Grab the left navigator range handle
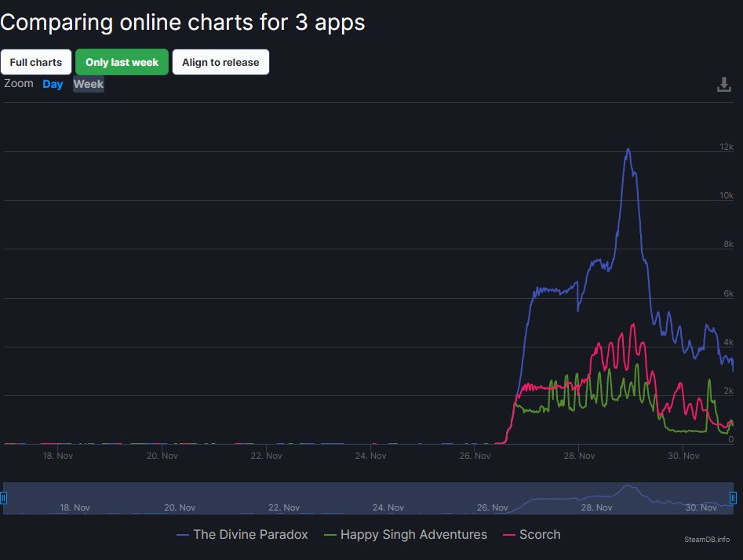 pyautogui.click(x=4, y=498)
